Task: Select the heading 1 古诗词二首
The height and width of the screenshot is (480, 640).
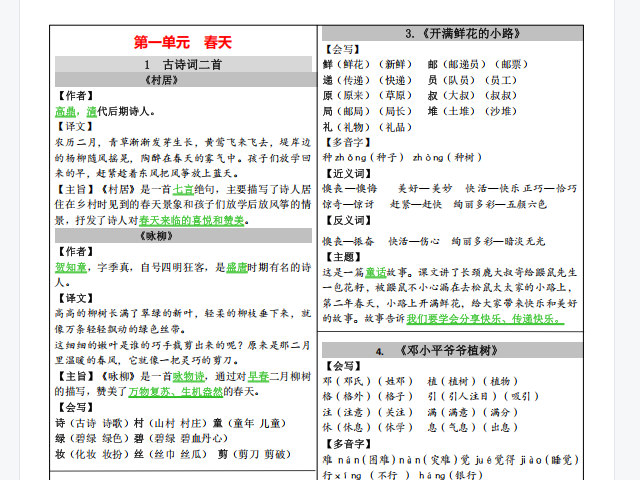Action: pos(183,64)
